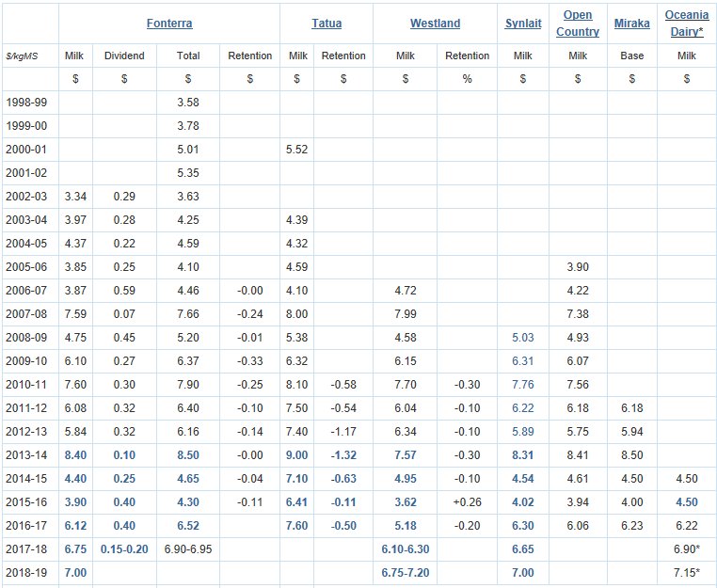Viewport: 717px width, 588px height.
Task: Select Open Country 8.41 for 2013-14
Action: click(x=578, y=455)
